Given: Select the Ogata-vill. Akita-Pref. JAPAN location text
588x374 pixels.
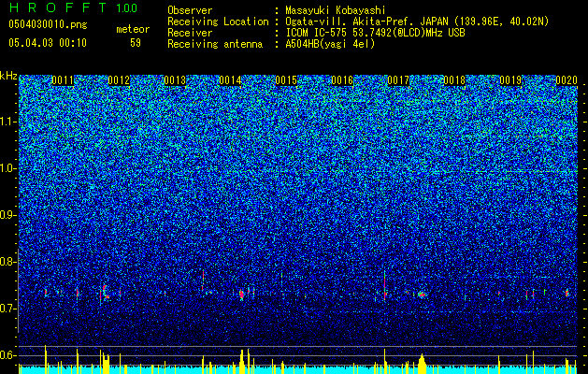Looking at the screenshot, I should [417, 22].
